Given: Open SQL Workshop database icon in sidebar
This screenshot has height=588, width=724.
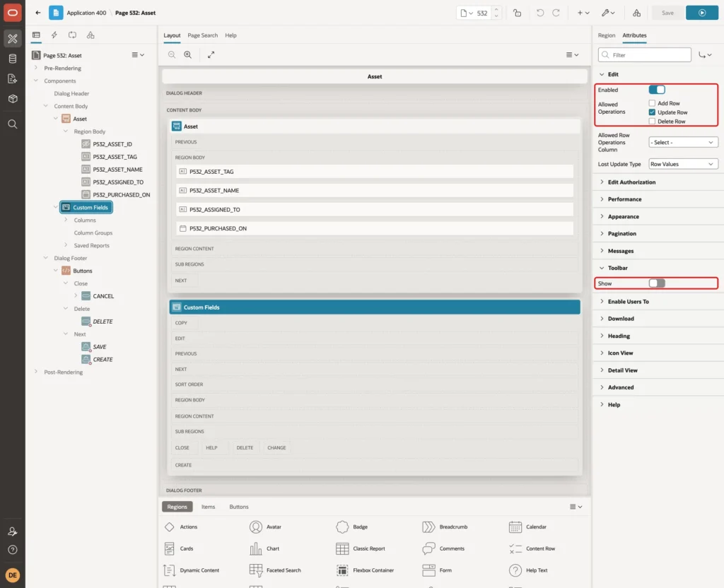Looking at the screenshot, I should coord(13,59).
